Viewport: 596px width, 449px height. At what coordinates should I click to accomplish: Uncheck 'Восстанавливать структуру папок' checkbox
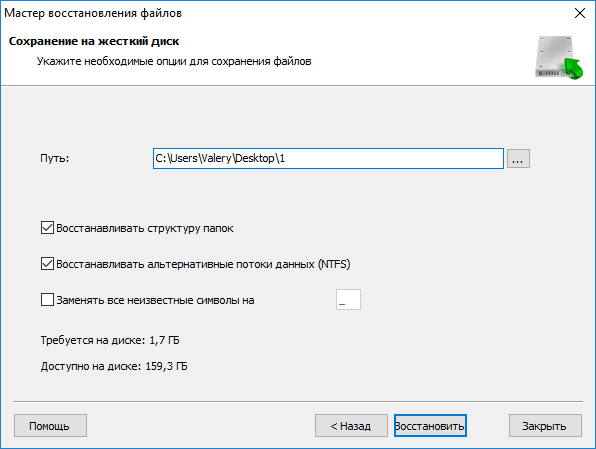coord(47,228)
